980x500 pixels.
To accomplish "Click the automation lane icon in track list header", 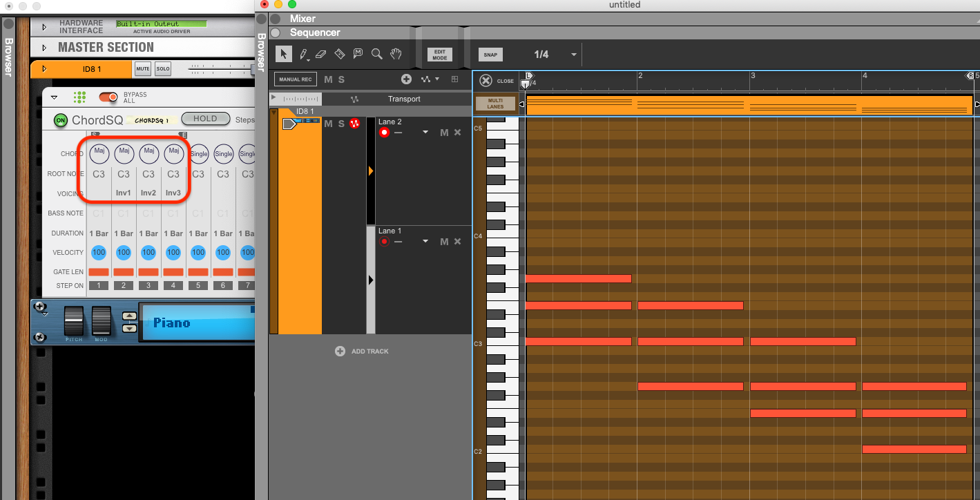I will (x=425, y=79).
